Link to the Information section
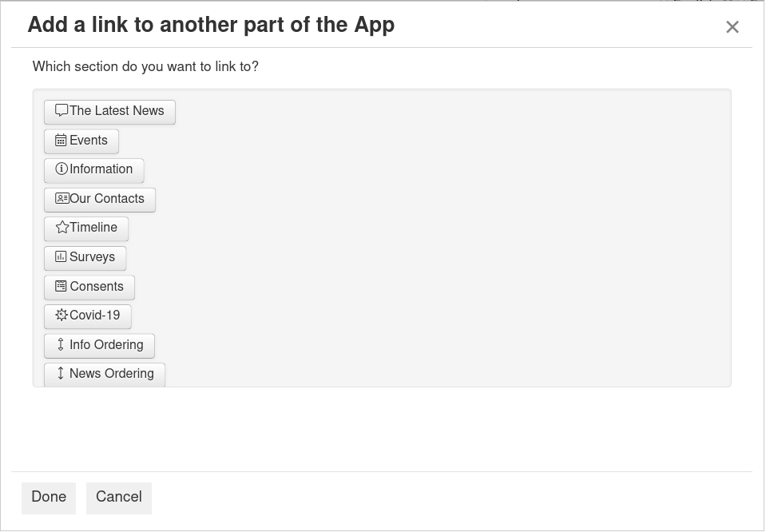 click(x=101, y=169)
